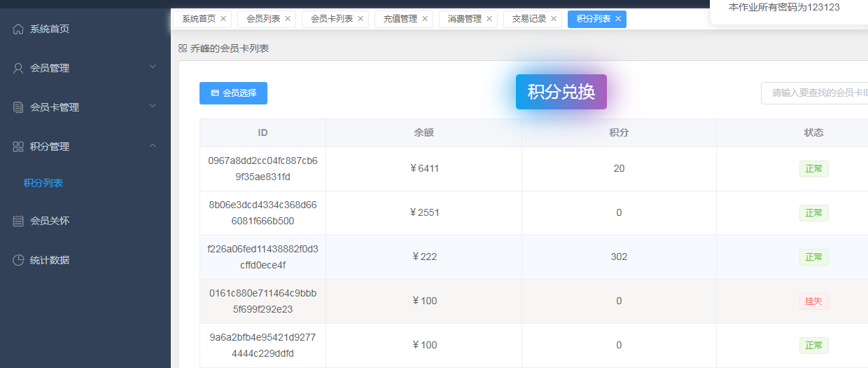Click the 积分兑换 button

click(x=561, y=92)
